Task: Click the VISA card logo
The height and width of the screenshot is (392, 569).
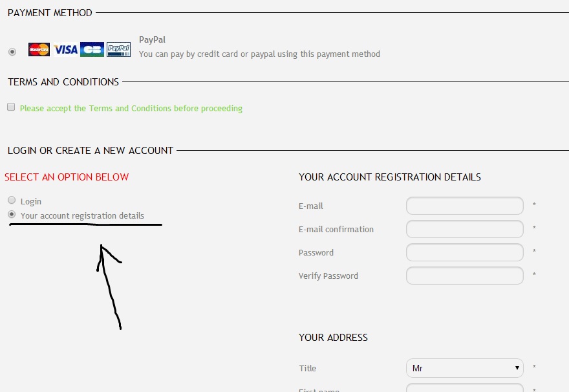Action: click(x=65, y=50)
